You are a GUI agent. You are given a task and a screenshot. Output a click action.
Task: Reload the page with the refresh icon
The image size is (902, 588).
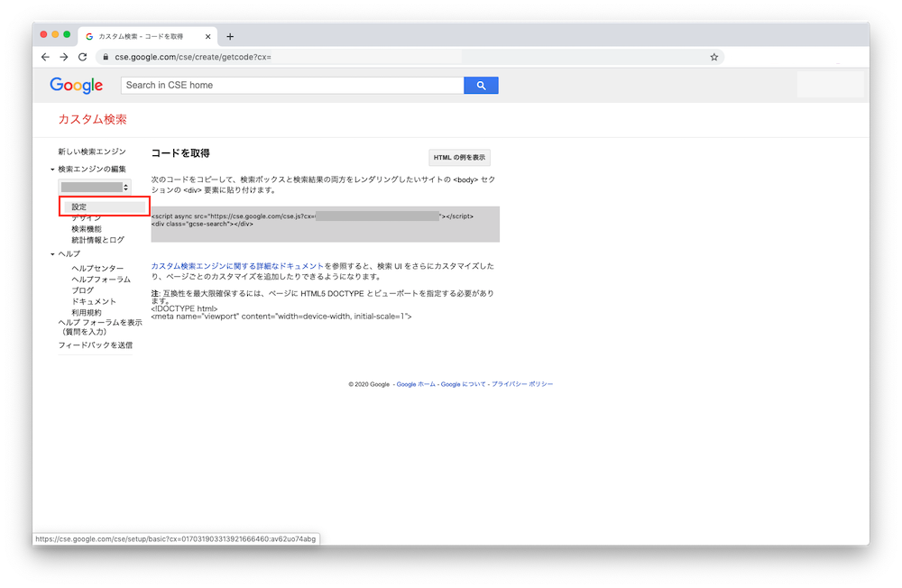pyautogui.click(x=82, y=57)
